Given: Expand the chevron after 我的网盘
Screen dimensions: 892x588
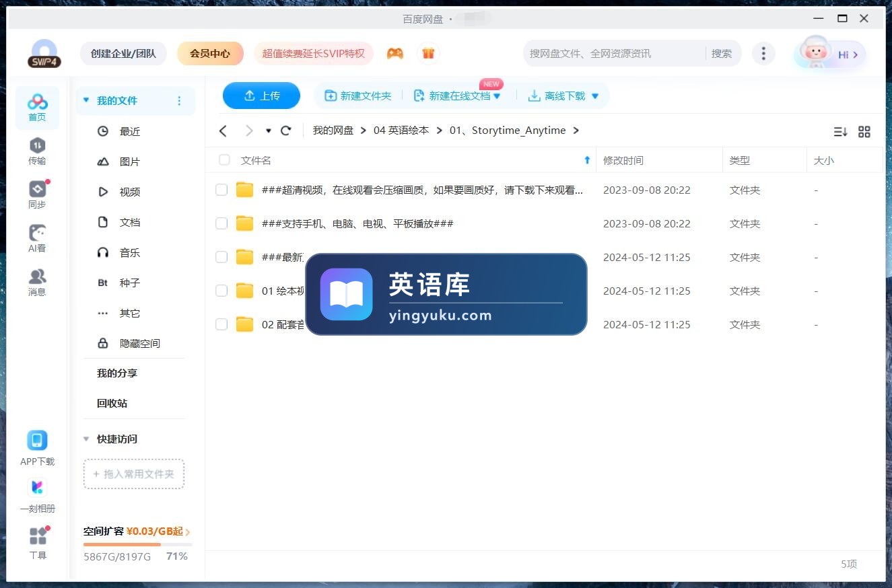Looking at the screenshot, I should click(364, 131).
